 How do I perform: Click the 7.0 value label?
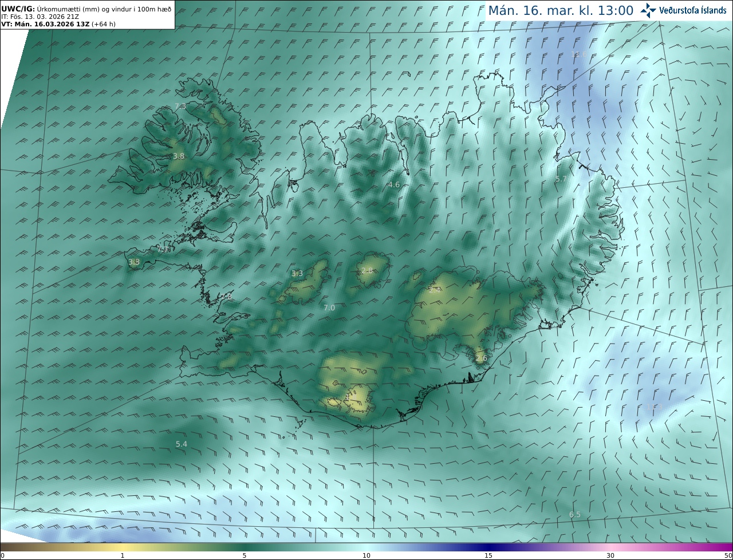click(329, 308)
